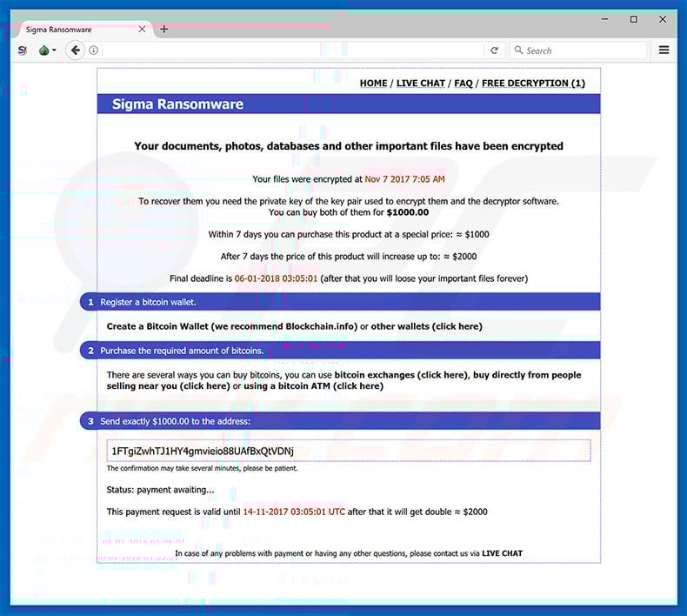This screenshot has width=687, height=616.
Task: Click the confirmation may take minutes note
Action: (x=202, y=468)
